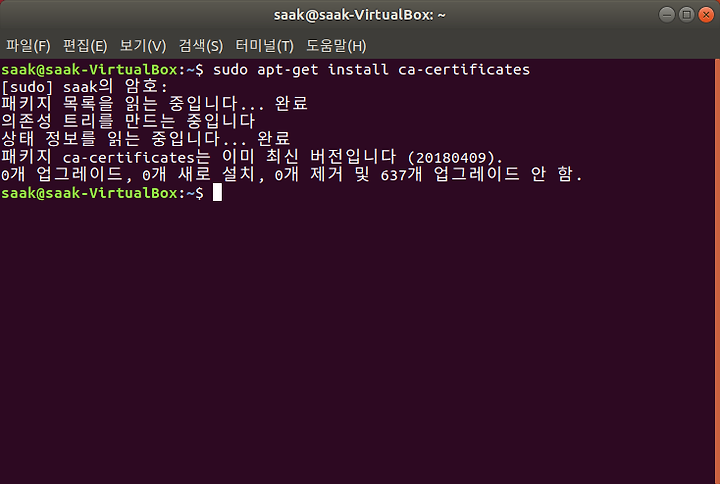
Task: Click the terminal scrollbar on the right edge
Action: [717, 271]
